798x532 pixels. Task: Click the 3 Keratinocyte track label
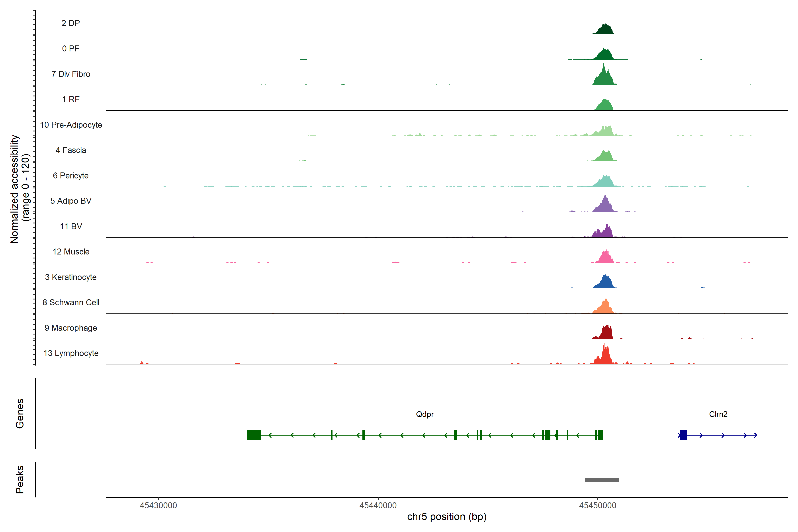(x=70, y=277)
